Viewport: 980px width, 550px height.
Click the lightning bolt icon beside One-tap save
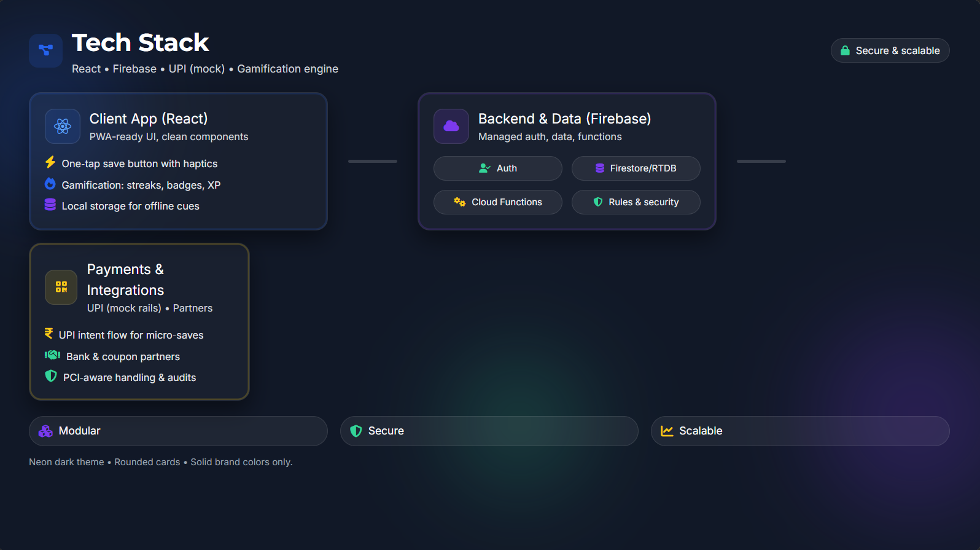tap(50, 162)
